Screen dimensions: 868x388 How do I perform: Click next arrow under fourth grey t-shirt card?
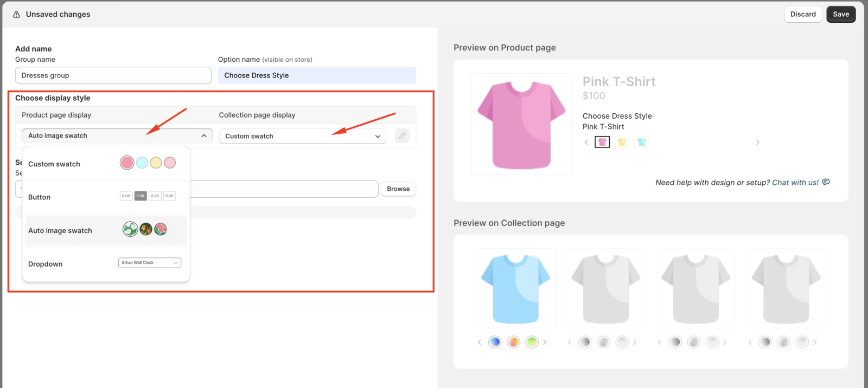point(815,342)
